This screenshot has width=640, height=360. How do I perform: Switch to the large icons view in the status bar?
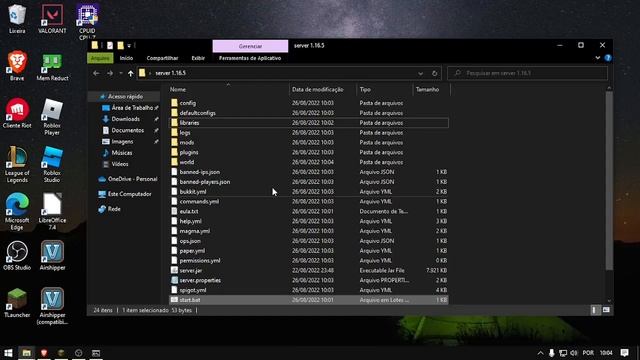[606, 310]
